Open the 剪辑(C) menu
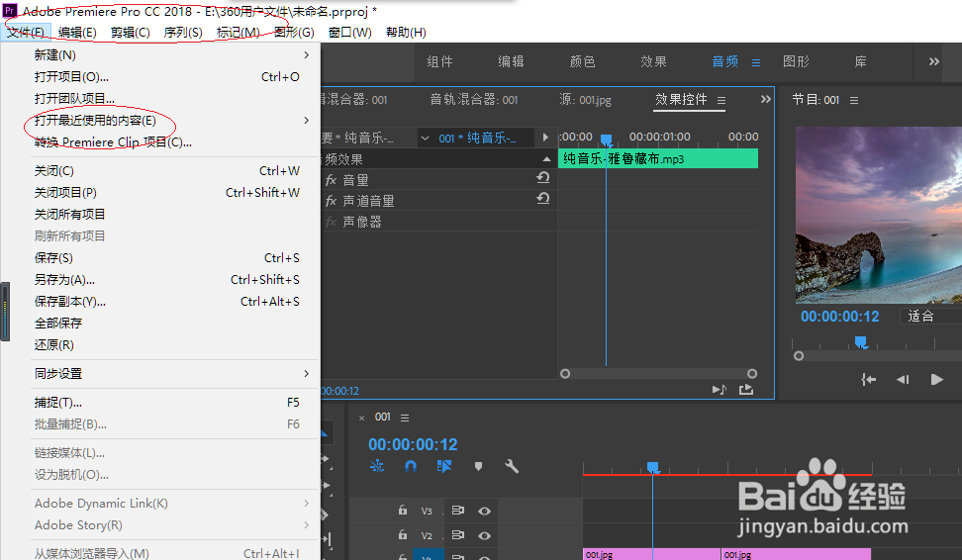The width and height of the screenshot is (962, 560). (130, 33)
